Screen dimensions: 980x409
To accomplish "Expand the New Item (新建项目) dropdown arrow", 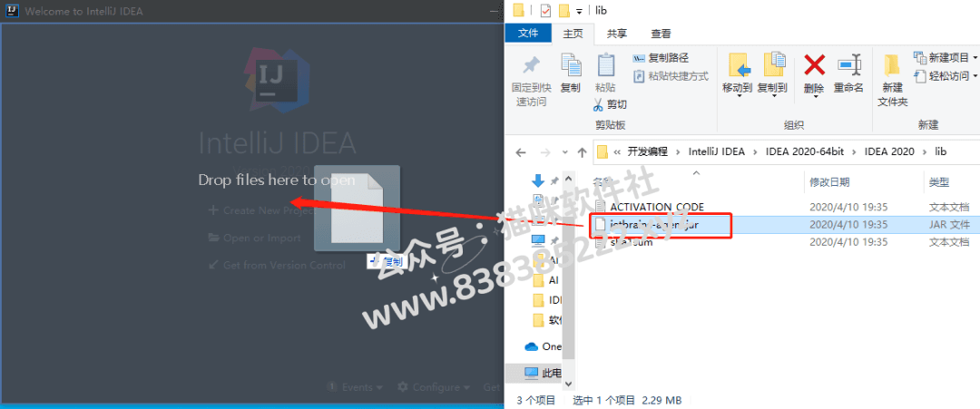I will (x=975, y=58).
